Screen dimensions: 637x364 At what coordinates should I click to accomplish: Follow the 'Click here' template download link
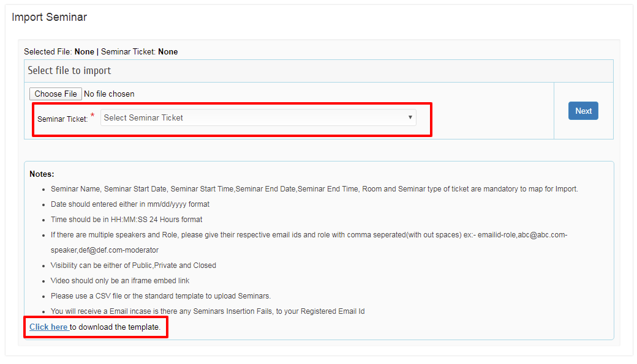point(49,327)
